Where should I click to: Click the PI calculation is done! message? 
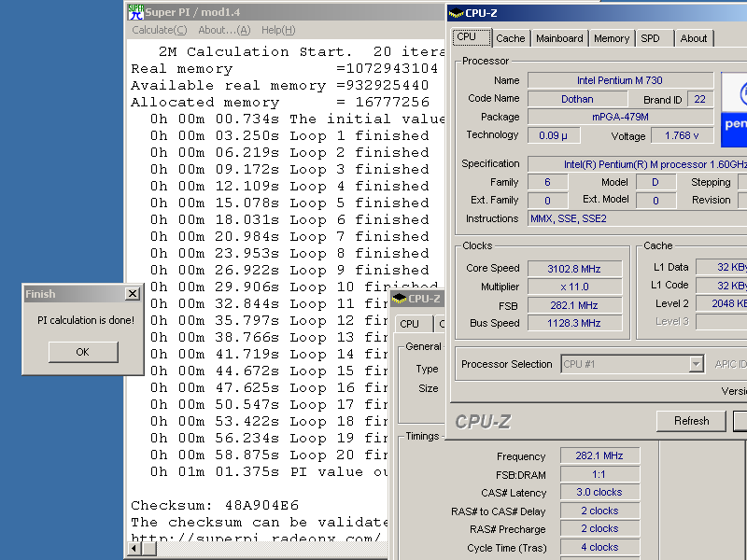pyautogui.click(x=86, y=320)
